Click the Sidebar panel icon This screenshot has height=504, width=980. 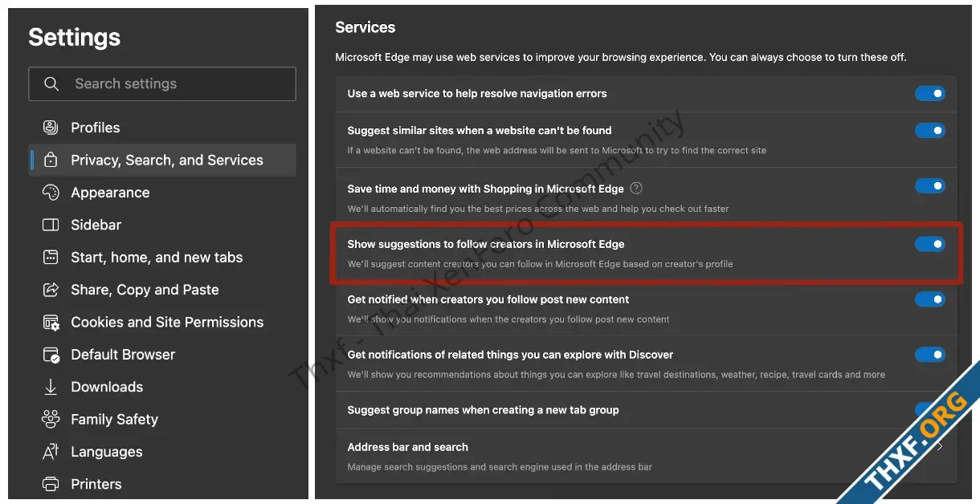point(51,225)
